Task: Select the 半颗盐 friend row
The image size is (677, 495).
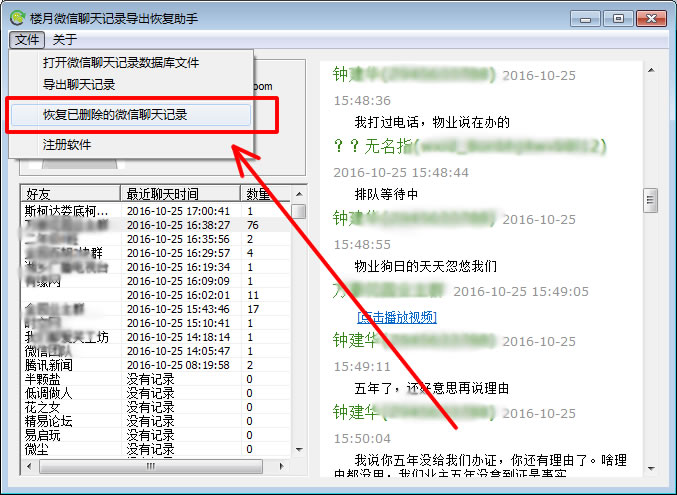Action: pos(156,379)
